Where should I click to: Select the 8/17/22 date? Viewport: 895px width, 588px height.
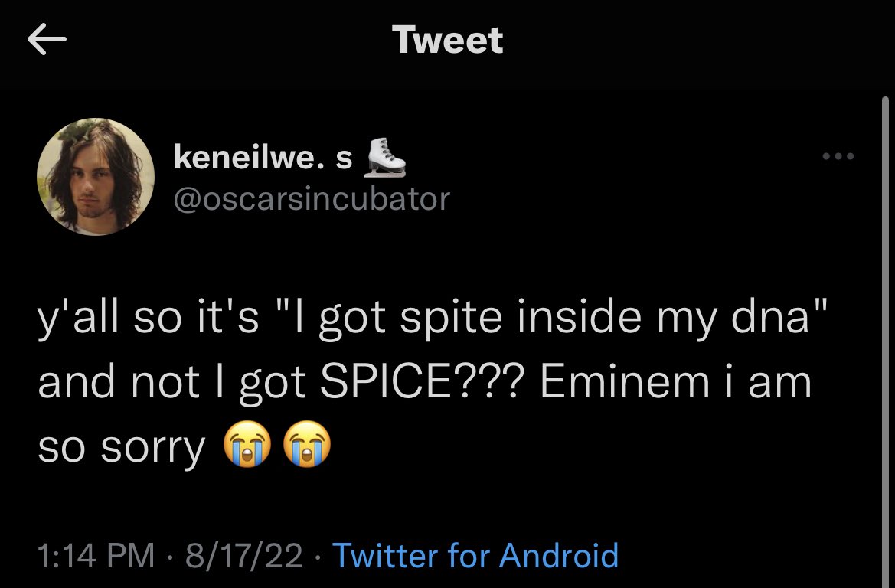(243, 555)
